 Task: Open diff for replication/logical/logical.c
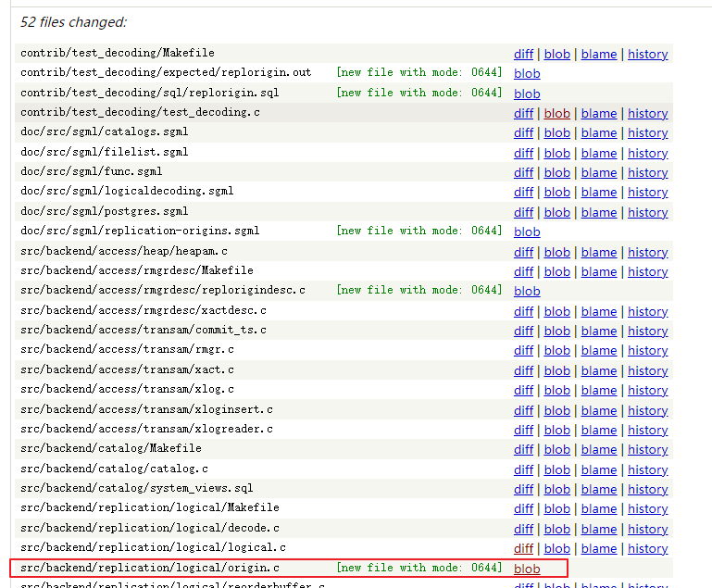[523, 548]
